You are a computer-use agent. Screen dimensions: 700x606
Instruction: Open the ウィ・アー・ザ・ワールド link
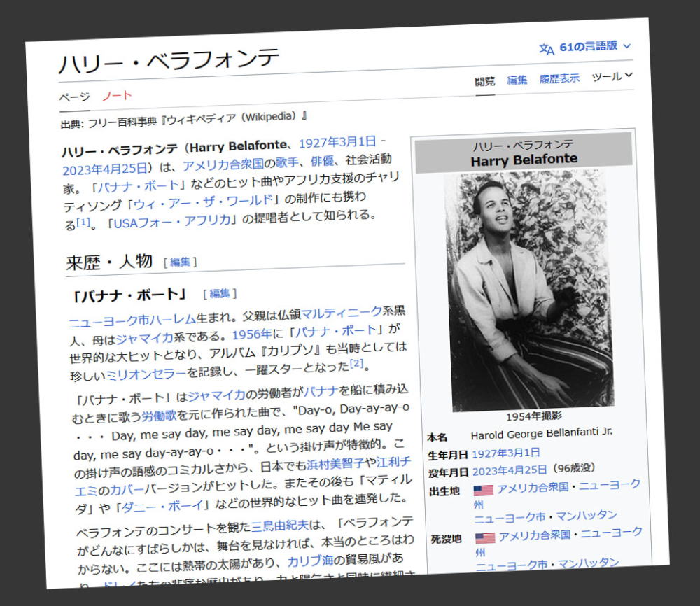click(x=203, y=202)
